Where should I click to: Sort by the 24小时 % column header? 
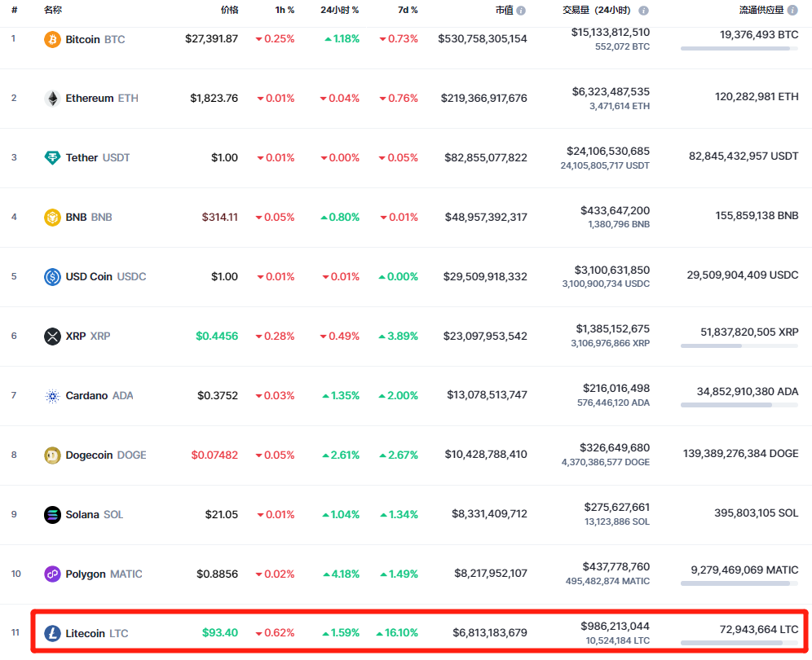coord(339,11)
